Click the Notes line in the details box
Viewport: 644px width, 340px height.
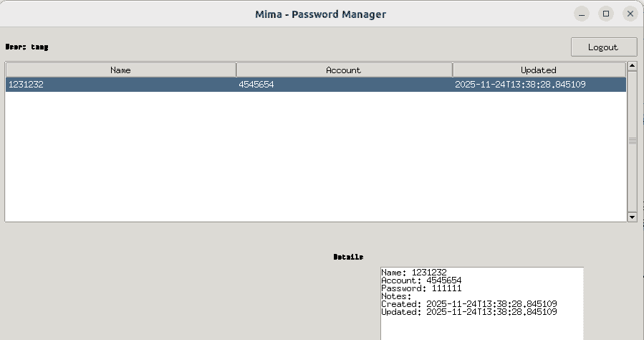click(396, 296)
